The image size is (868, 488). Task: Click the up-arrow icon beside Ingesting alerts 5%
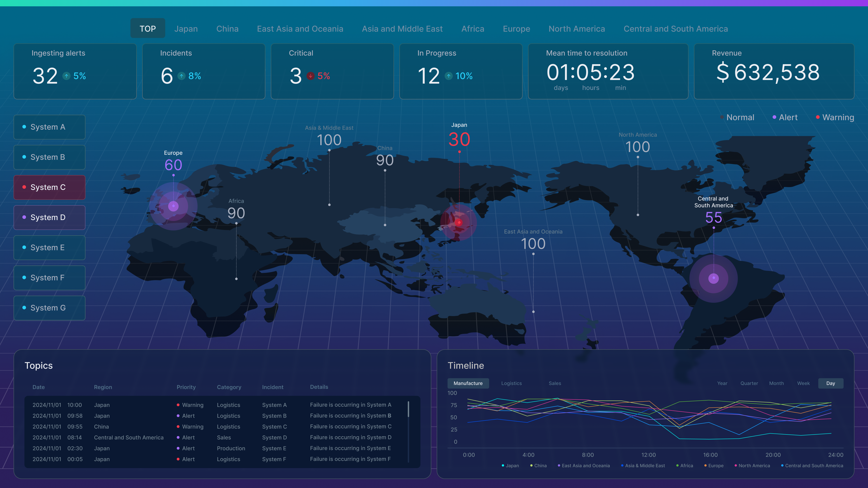pos(66,76)
